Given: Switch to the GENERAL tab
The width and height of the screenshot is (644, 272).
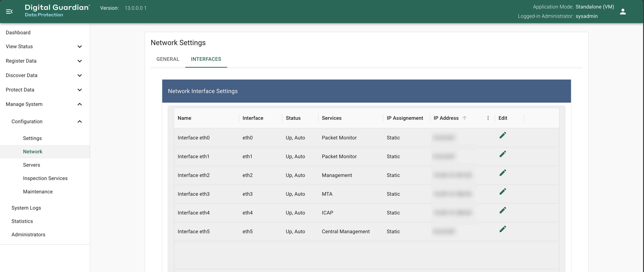Looking at the screenshot, I should [x=168, y=59].
